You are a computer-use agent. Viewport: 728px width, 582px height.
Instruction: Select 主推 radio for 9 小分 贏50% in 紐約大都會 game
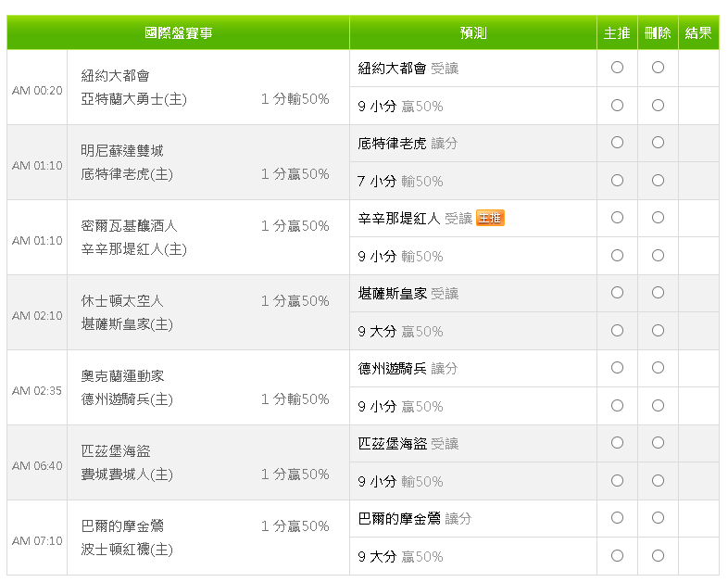pos(617,106)
